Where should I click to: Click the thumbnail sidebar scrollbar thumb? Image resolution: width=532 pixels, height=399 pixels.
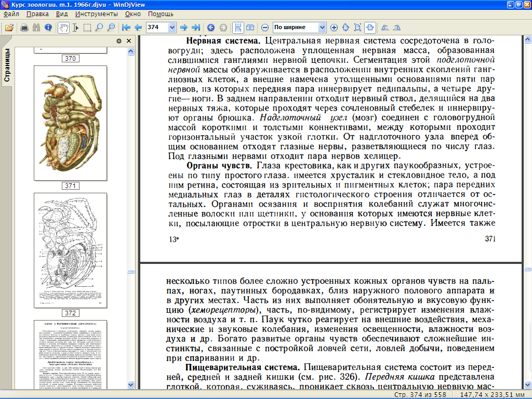click(131, 272)
